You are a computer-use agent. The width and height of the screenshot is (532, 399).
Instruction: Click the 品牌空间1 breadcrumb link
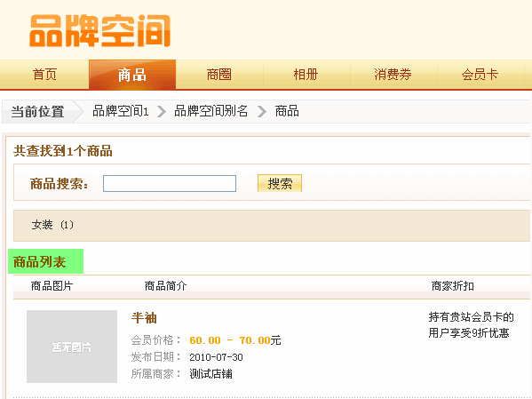(121, 111)
